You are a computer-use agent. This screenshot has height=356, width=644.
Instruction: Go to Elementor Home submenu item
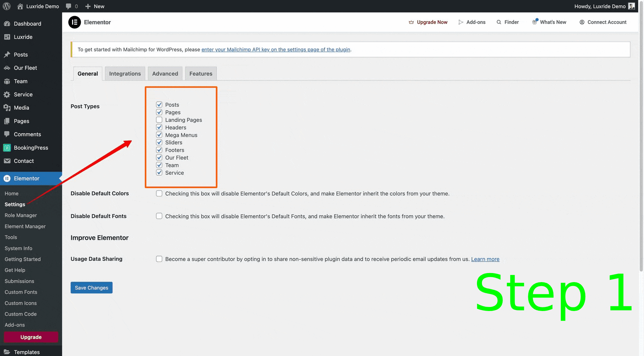[x=11, y=193]
